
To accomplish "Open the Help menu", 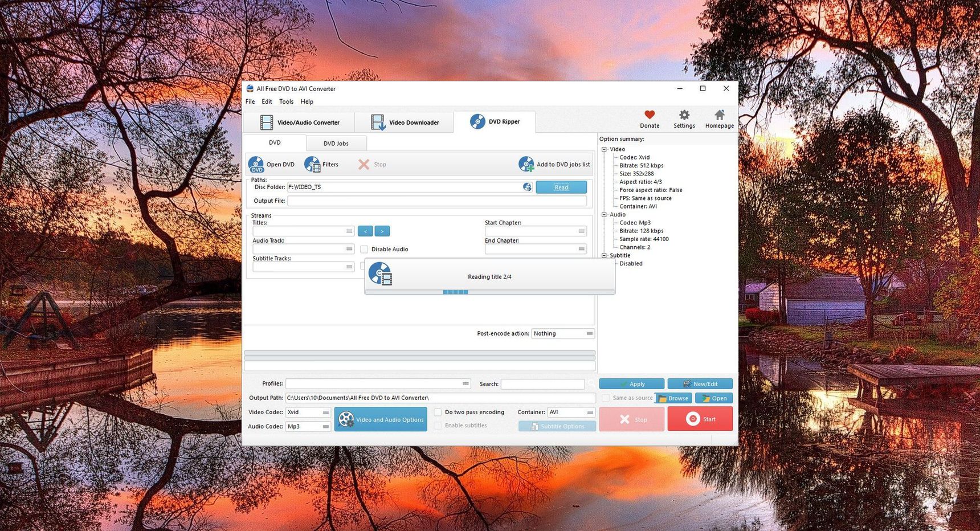I will pos(307,101).
